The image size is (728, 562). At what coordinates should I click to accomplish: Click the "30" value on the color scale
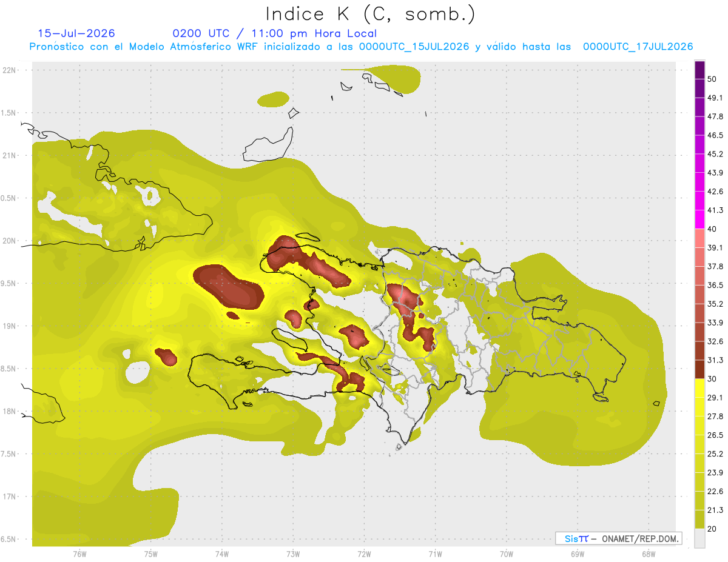pos(712,379)
